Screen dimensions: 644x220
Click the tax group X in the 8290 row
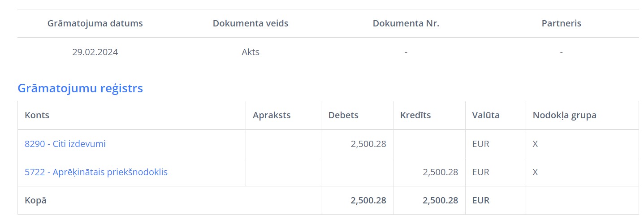(x=535, y=144)
